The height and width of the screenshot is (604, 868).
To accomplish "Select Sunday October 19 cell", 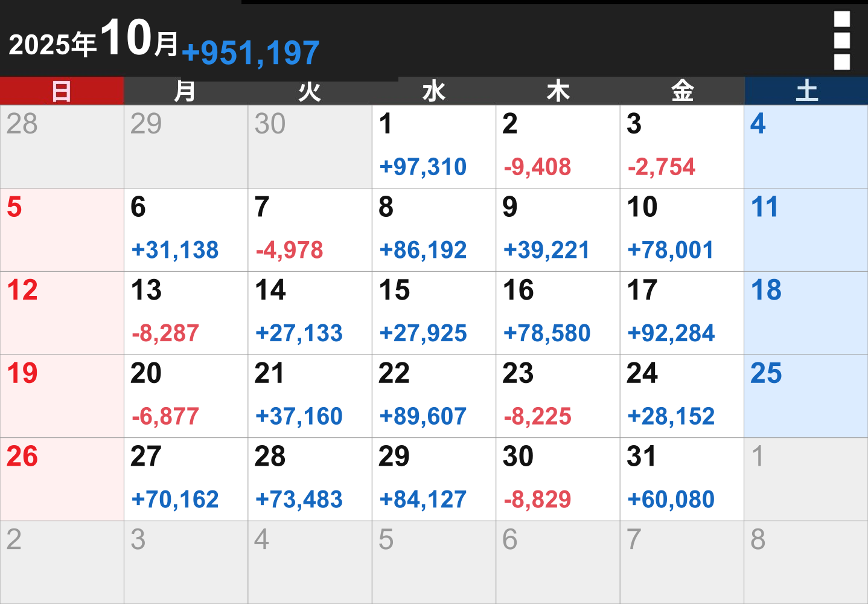I will tap(62, 396).
